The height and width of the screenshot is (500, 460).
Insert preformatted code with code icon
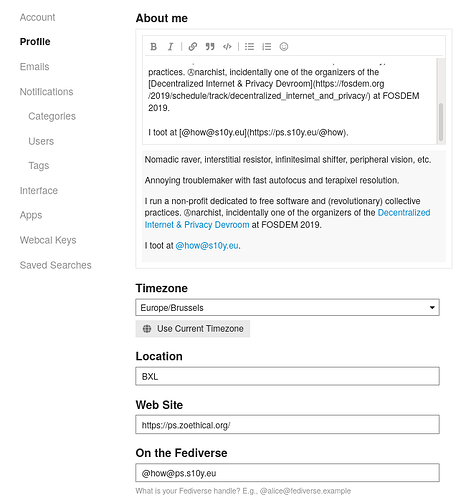tap(227, 47)
